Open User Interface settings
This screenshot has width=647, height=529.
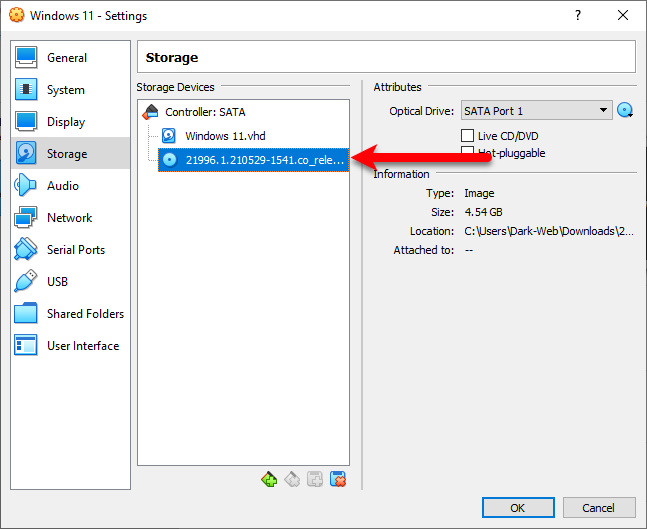tap(71, 345)
